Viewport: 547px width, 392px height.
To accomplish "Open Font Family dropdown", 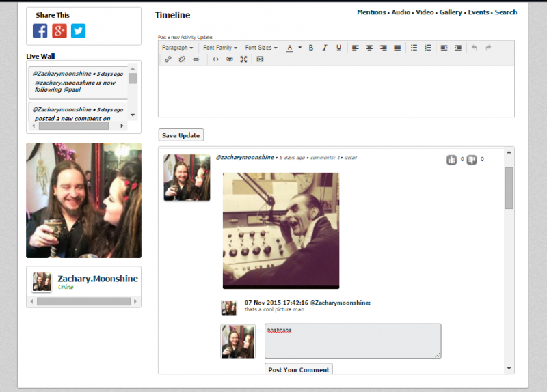I will coord(220,48).
